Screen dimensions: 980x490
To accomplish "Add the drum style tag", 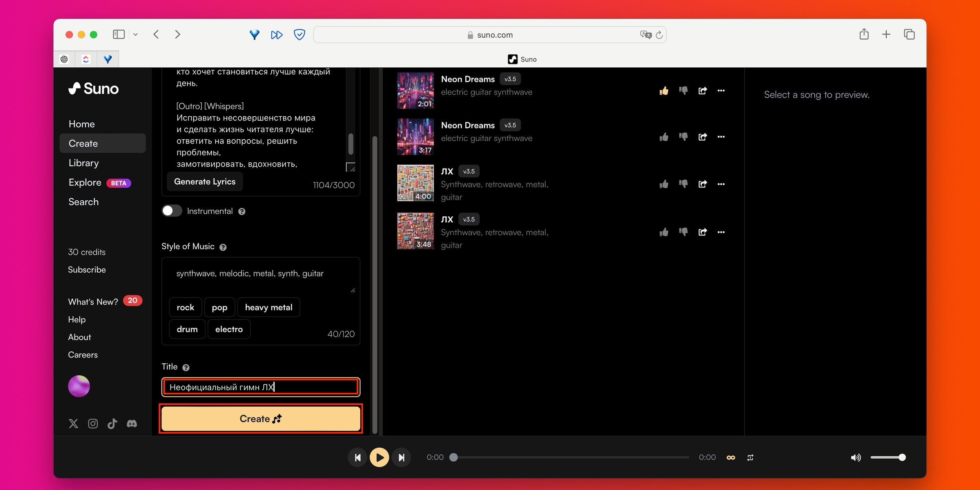I will pos(187,329).
